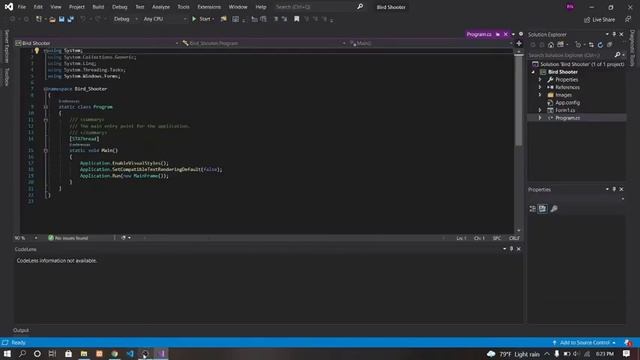
Task: Click the New Project toolbar icon
Action: 39,19
